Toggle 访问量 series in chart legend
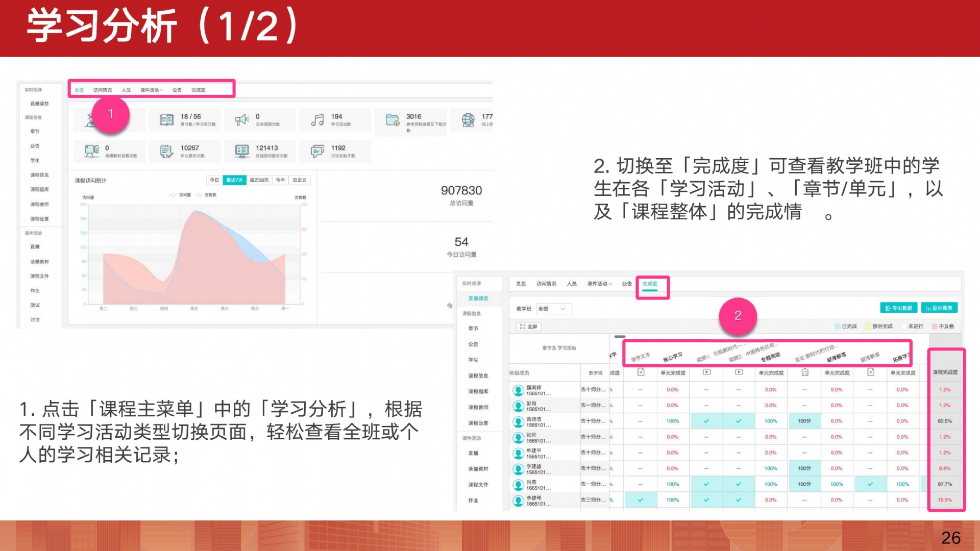980x551 pixels. (x=180, y=195)
